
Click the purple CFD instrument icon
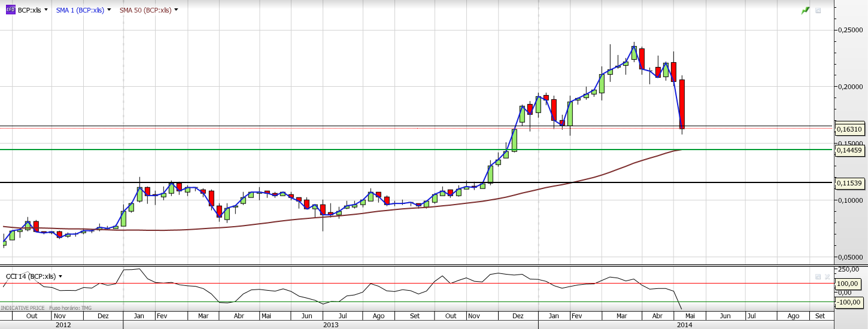tap(10, 10)
